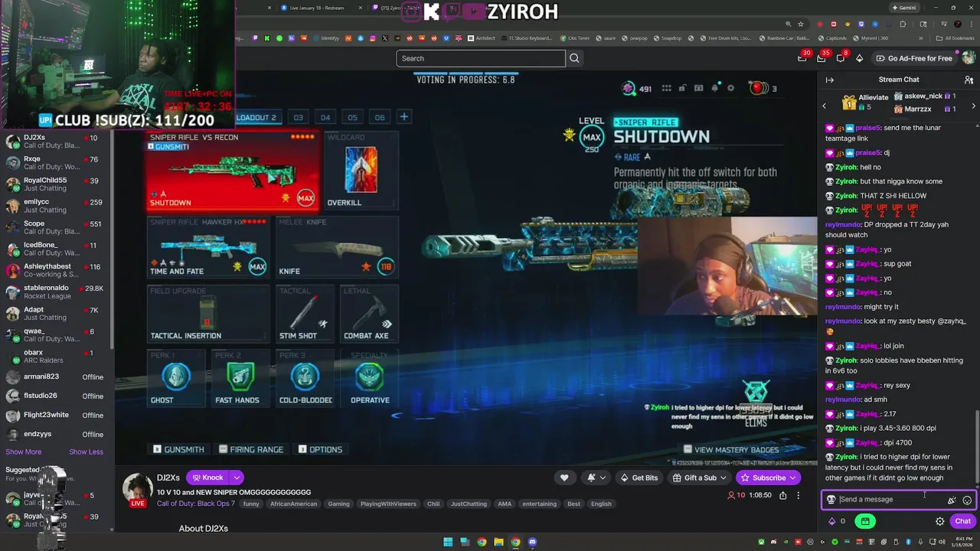Send message with the Chat button
This screenshot has height=551, width=980.
(x=962, y=521)
